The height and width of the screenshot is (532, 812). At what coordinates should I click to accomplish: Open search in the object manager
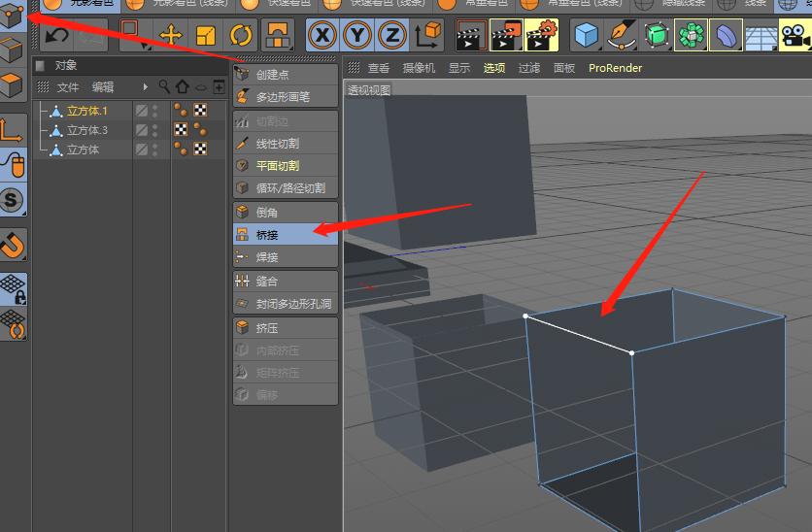164,86
